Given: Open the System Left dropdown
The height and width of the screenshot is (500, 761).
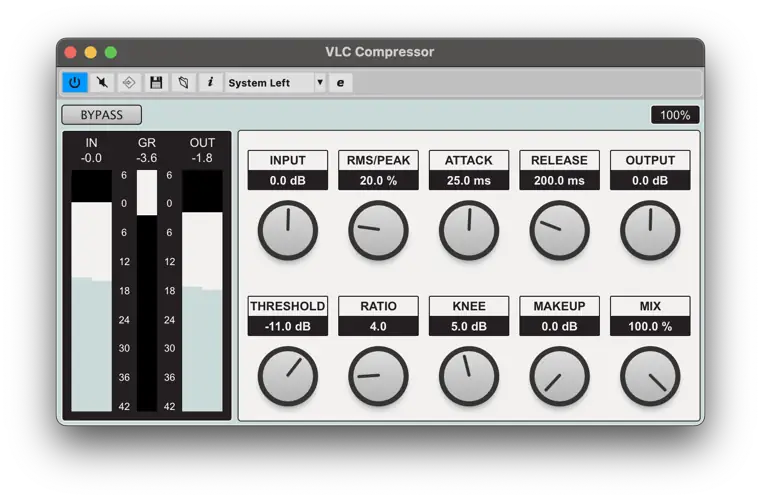Looking at the screenshot, I should [268, 82].
